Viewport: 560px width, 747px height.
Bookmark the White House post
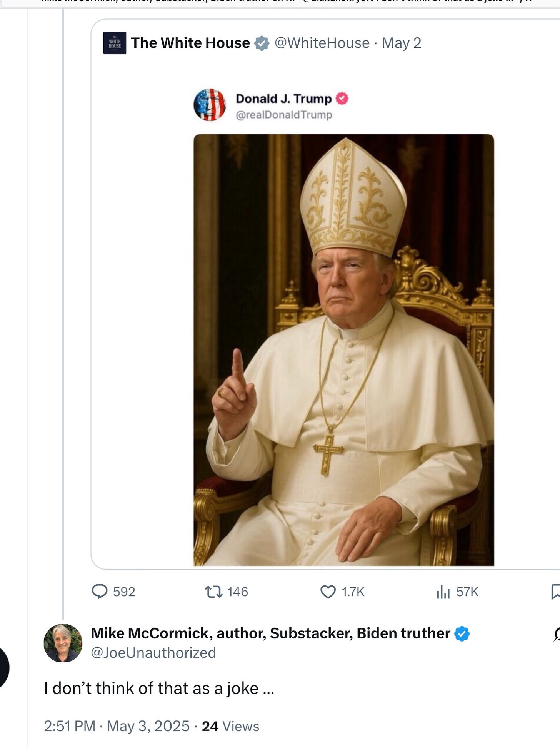(x=555, y=592)
